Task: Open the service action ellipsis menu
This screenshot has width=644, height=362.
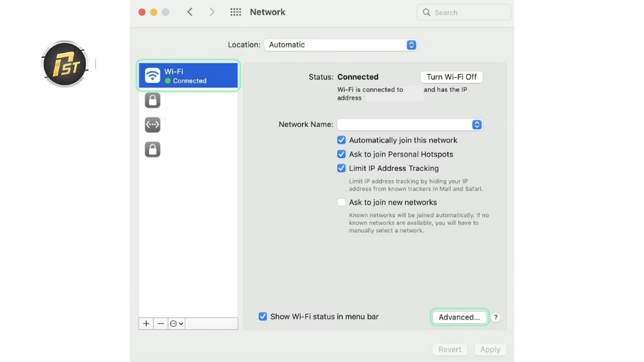Action: pyautogui.click(x=177, y=323)
